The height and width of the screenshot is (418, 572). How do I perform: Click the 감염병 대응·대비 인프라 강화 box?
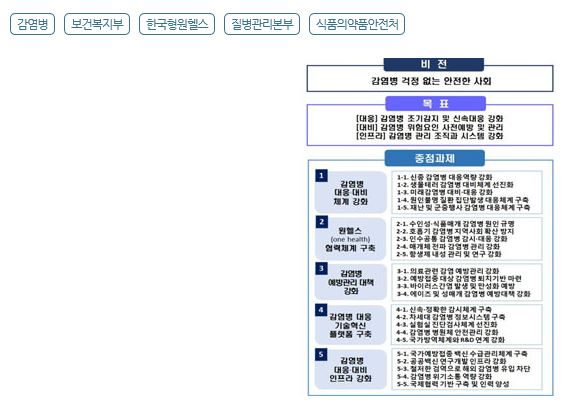tap(351, 369)
